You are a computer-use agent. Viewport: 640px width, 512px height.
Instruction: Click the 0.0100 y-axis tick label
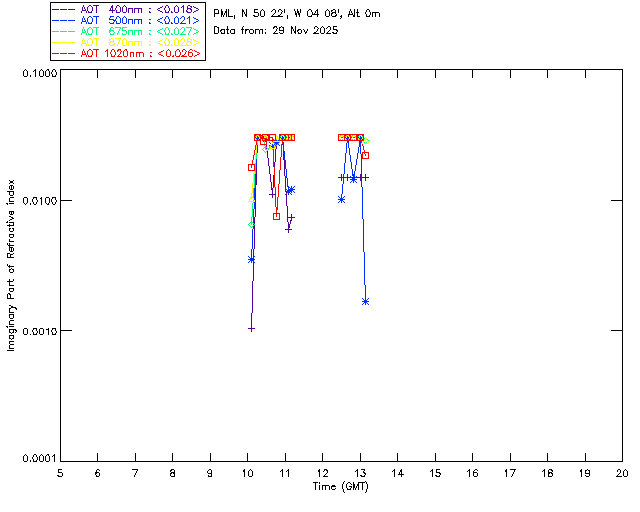point(39,201)
